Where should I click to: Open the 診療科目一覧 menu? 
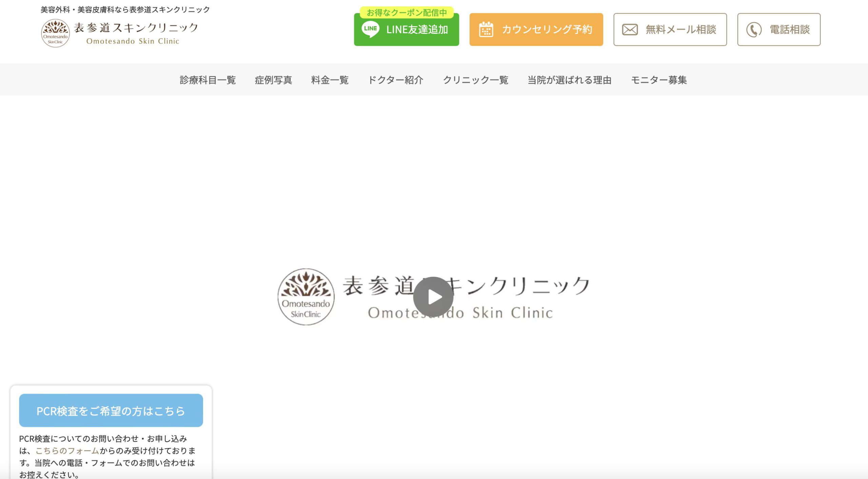click(x=208, y=80)
